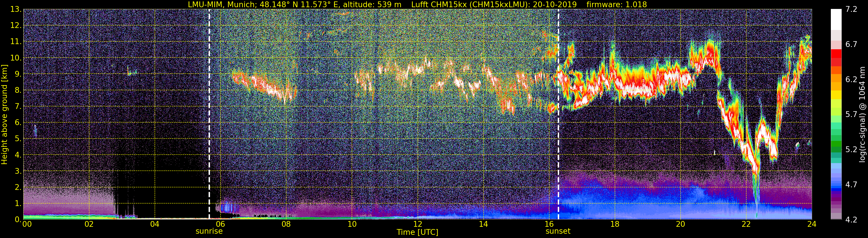Click the 'Lufft CHM15kx (CHM15kxLMU)' instrument text
868x238 pixels.
[470, 4]
